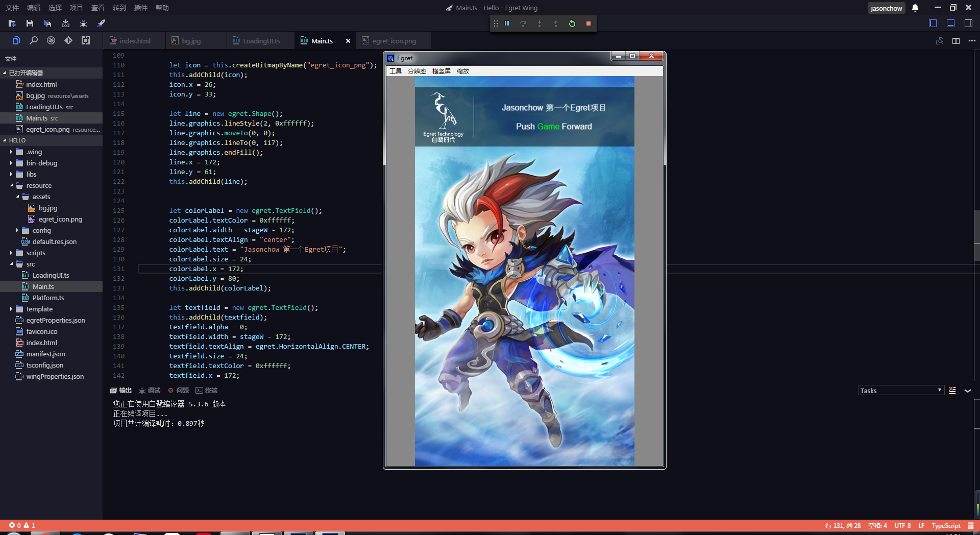Switch to the 调试 panel tab
The image size is (980, 535).
click(150, 391)
